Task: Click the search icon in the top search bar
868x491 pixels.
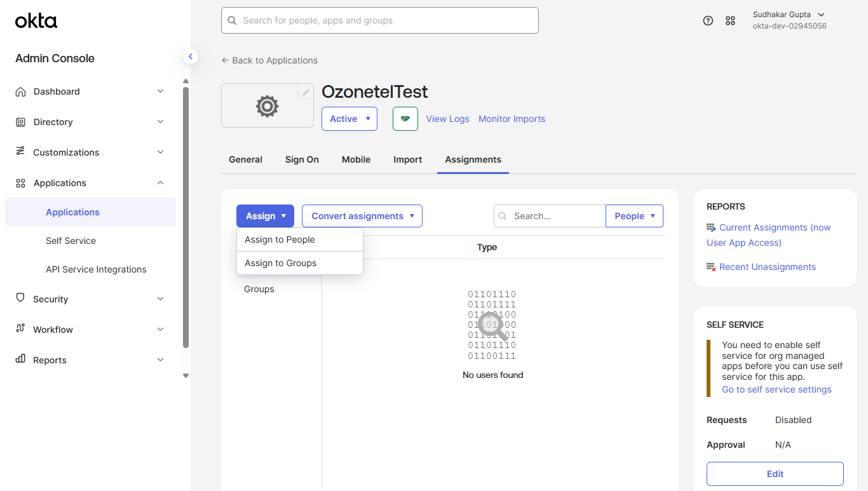Action: [233, 20]
